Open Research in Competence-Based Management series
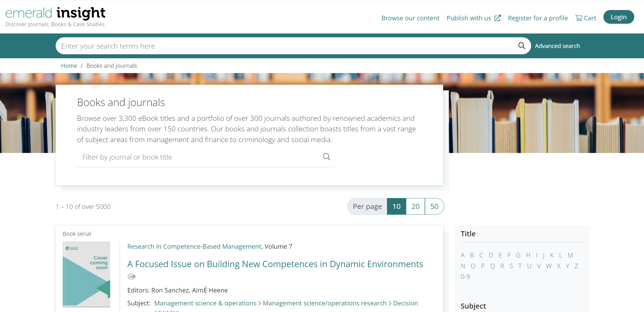644x312 pixels. pyautogui.click(x=194, y=246)
